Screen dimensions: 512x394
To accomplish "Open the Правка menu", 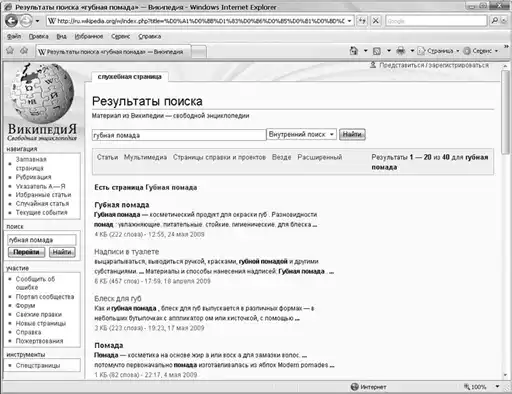I will tap(38, 36).
